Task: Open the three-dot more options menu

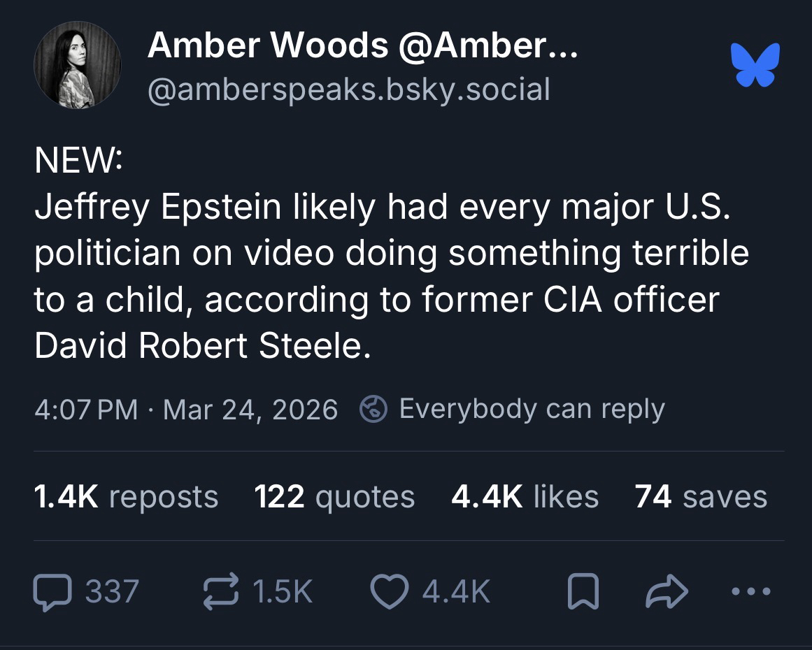Action: (750, 591)
